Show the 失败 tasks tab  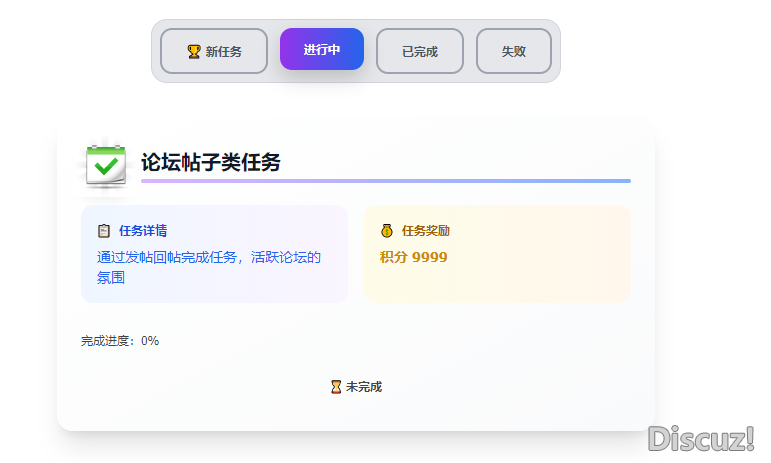pos(514,51)
